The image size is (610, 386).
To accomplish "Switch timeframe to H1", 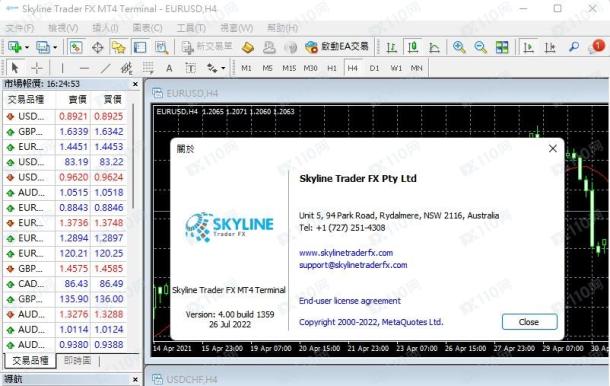I will tap(332, 68).
